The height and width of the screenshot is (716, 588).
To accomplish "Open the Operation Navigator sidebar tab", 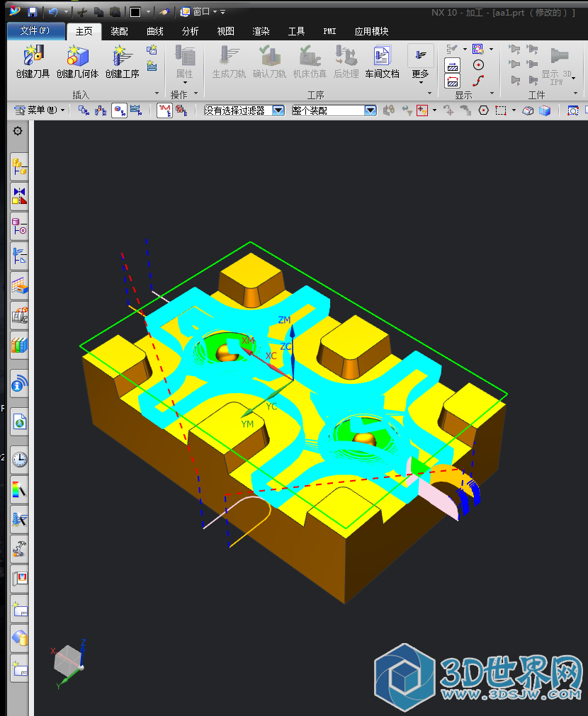I will coord(20,256).
